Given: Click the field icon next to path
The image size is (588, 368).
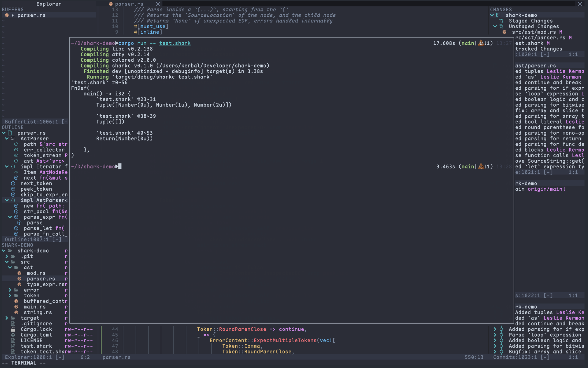Looking at the screenshot, I should click(x=16, y=144).
